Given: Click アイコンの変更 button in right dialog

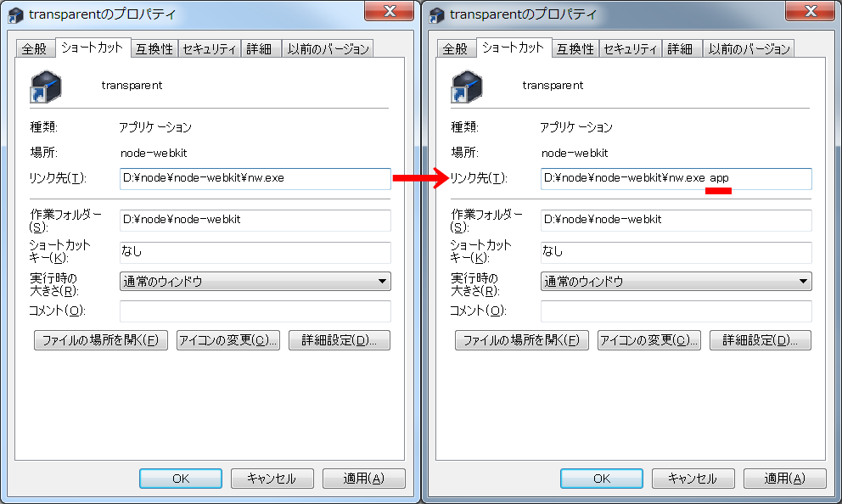Looking at the screenshot, I should point(648,341).
